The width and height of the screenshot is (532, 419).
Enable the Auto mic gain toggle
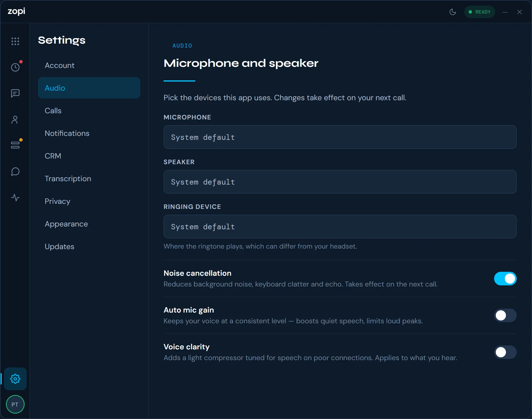505,315
